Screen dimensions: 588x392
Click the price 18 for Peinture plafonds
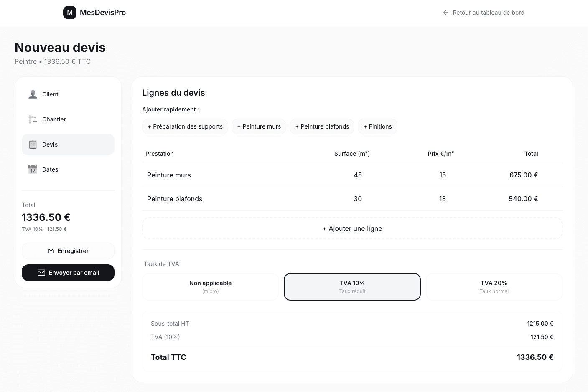coord(443,199)
